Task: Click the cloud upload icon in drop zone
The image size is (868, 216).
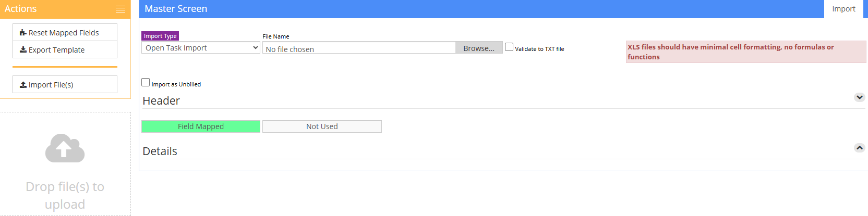Action: coord(65,148)
